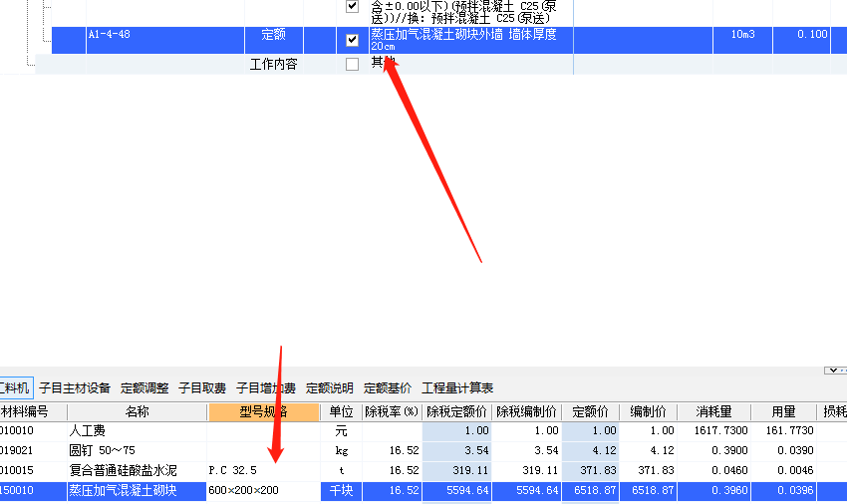Open the 工料机 tab
Screen dimensions: 847x504
coord(15,387)
